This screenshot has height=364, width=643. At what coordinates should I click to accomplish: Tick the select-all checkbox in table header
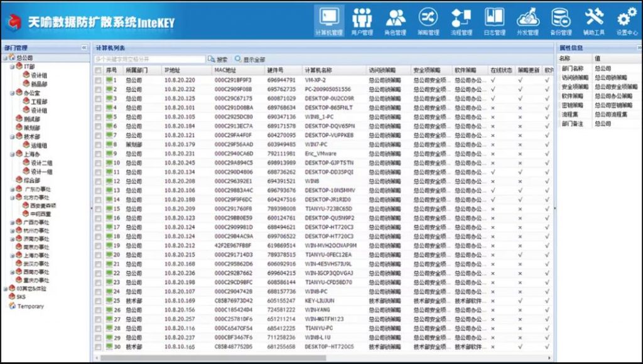[98, 70]
